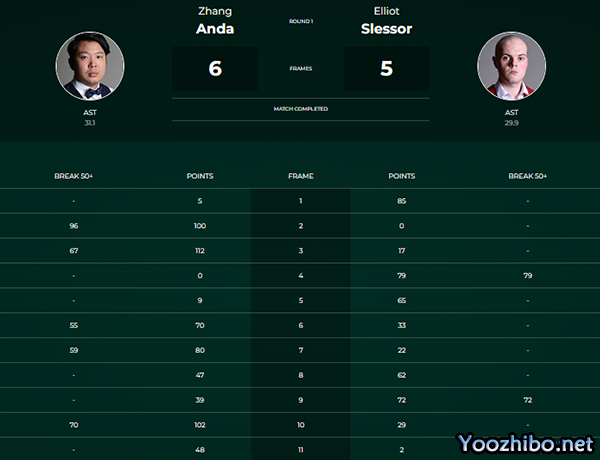Image resolution: width=600 pixels, height=460 pixels.
Task: Click Zhang's 112 points in frame 3
Action: click(x=200, y=250)
